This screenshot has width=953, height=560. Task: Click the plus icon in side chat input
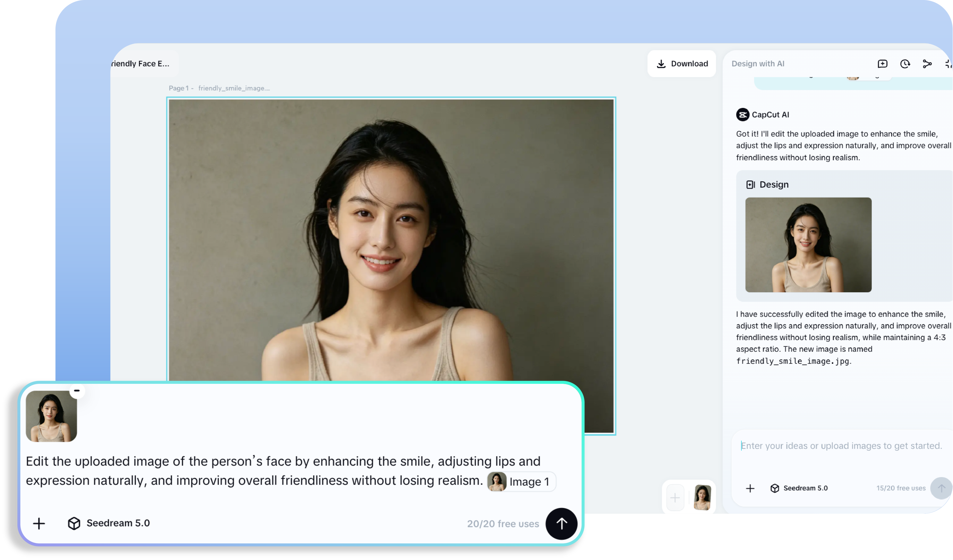[750, 488]
